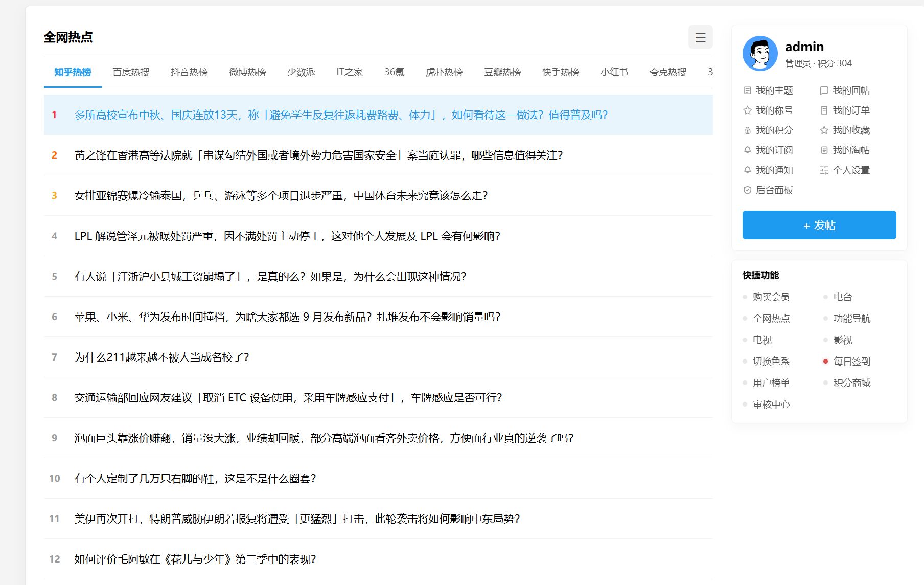Open the 后台面板 shield icon

747,190
